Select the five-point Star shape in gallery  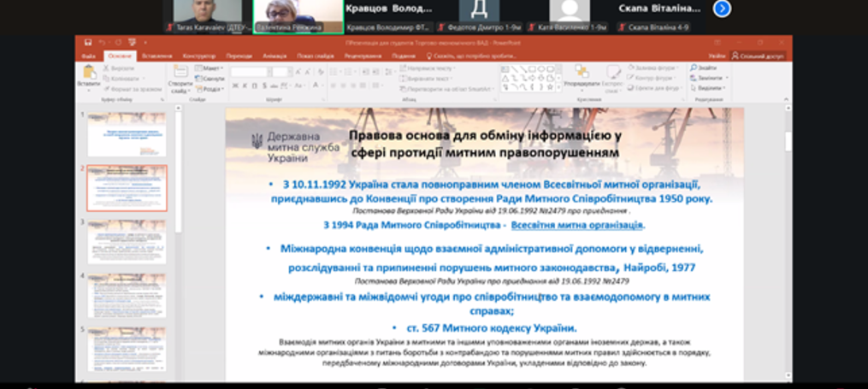click(x=550, y=87)
